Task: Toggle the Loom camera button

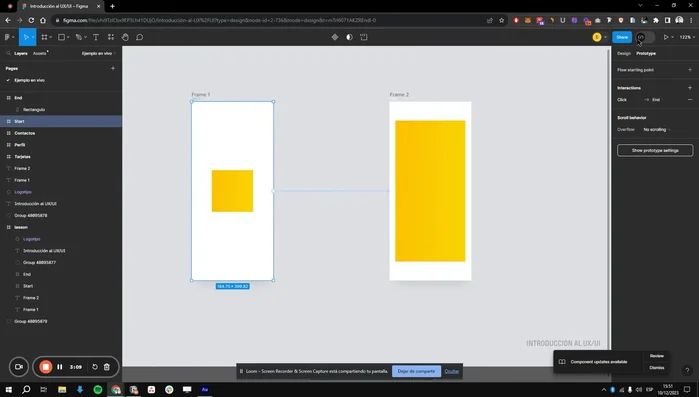Action: [19, 367]
